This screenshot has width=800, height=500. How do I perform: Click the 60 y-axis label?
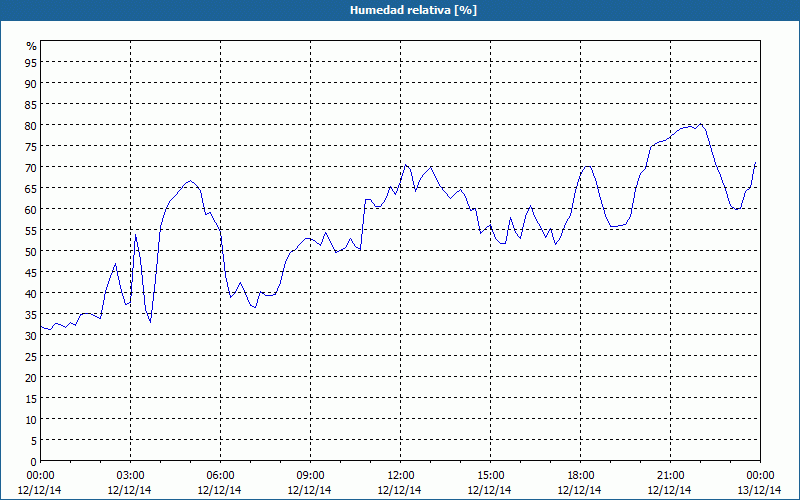click(x=31, y=209)
